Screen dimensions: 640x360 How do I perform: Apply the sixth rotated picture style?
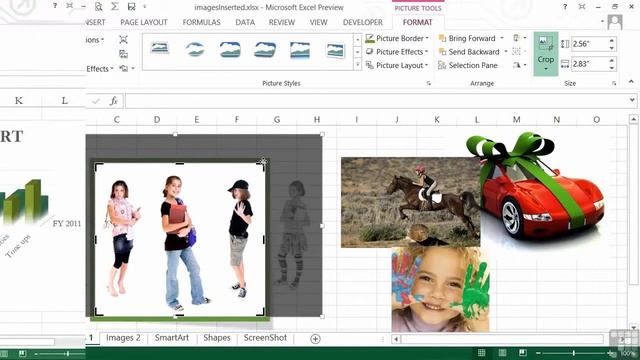coord(335,50)
